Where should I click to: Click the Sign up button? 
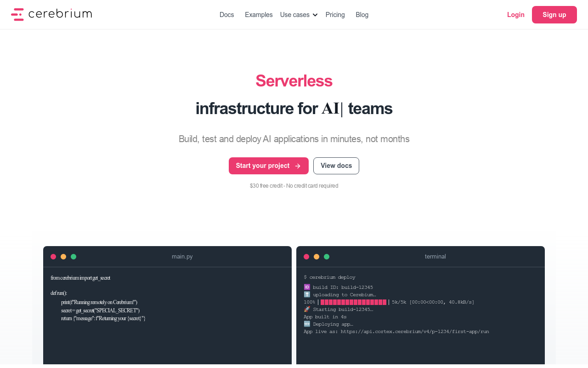click(554, 15)
